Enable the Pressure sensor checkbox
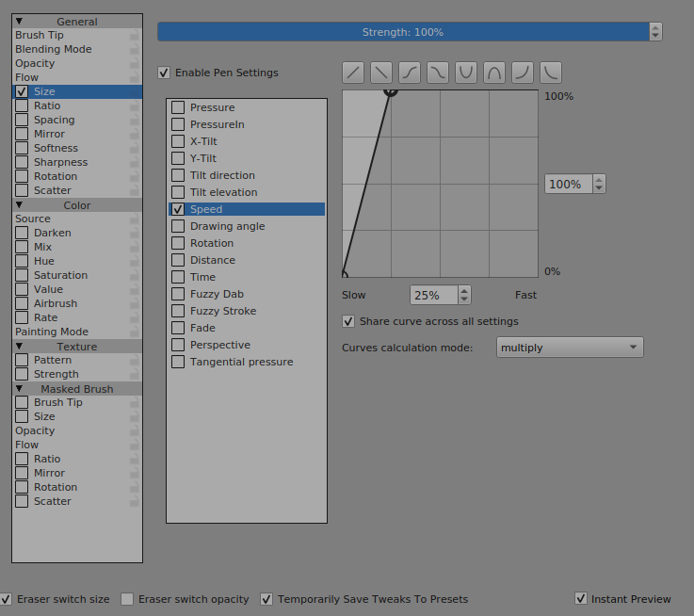Image resolution: width=694 pixels, height=616 pixels. pos(178,107)
